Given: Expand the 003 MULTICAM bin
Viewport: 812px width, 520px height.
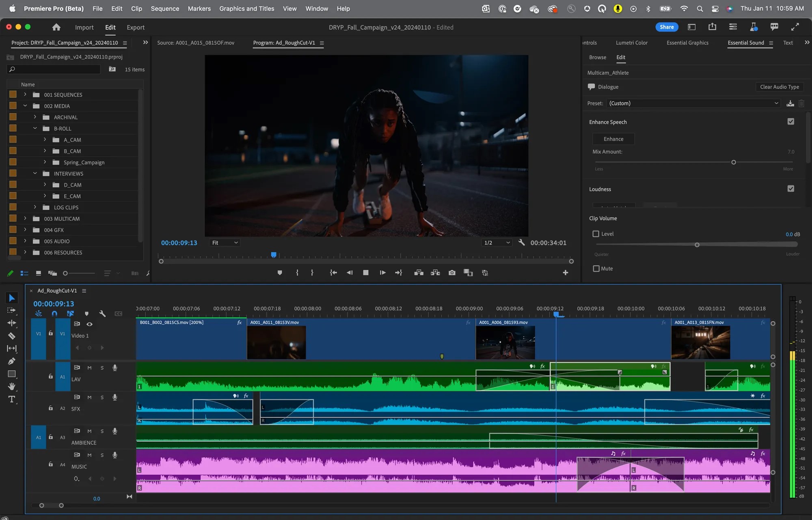Looking at the screenshot, I should [x=25, y=219].
